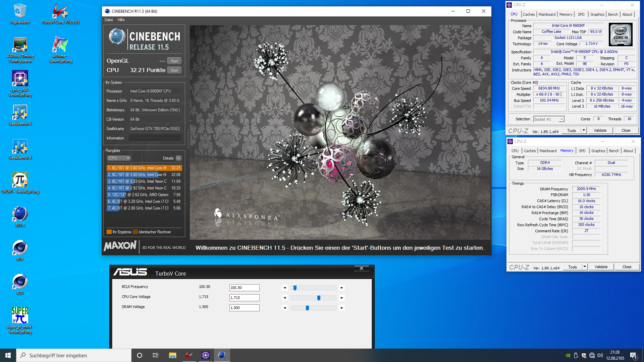644x362 pixels.
Task: Open Tools dropdown arrow in lower CPU-Z
Action: click(585, 267)
